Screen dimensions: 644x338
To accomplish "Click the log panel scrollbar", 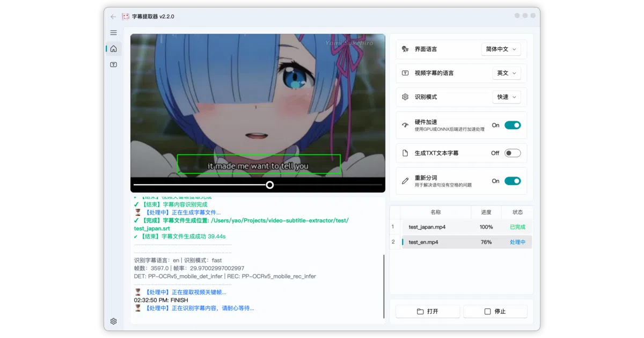I will tap(384, 286).
